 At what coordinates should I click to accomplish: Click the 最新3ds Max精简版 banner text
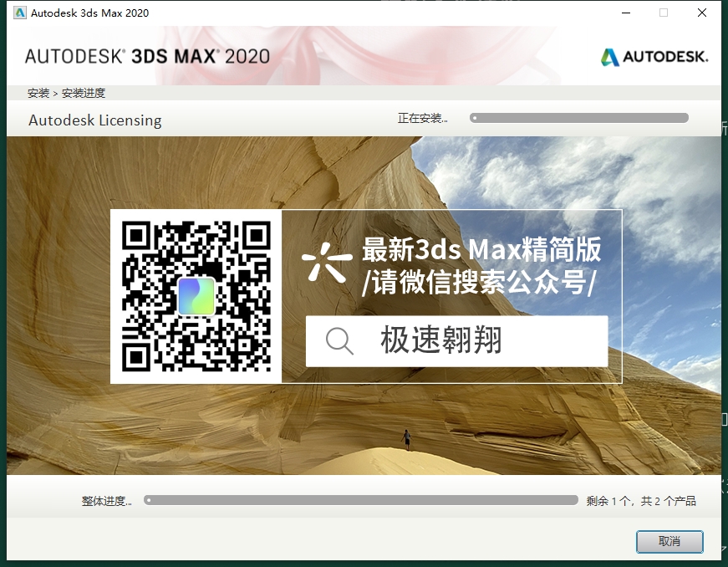tap(482, 249)
